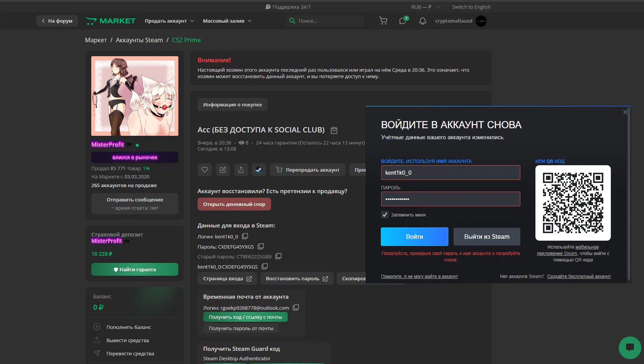Open MisterProfit seller avatar image

click(135, 96)
